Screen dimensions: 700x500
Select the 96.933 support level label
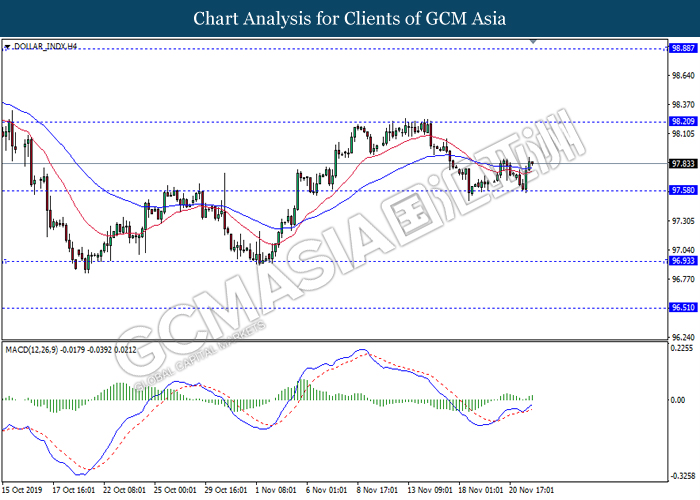pos(683,261)
